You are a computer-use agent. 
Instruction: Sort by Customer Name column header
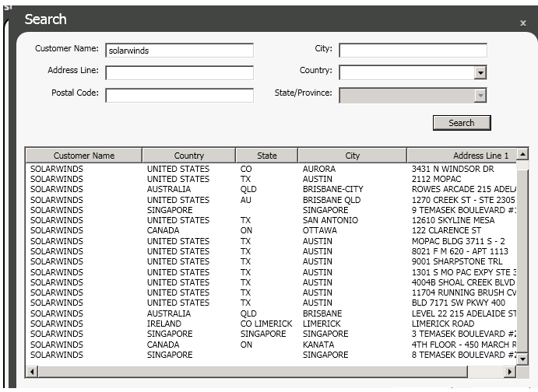(x=84, y=156)
